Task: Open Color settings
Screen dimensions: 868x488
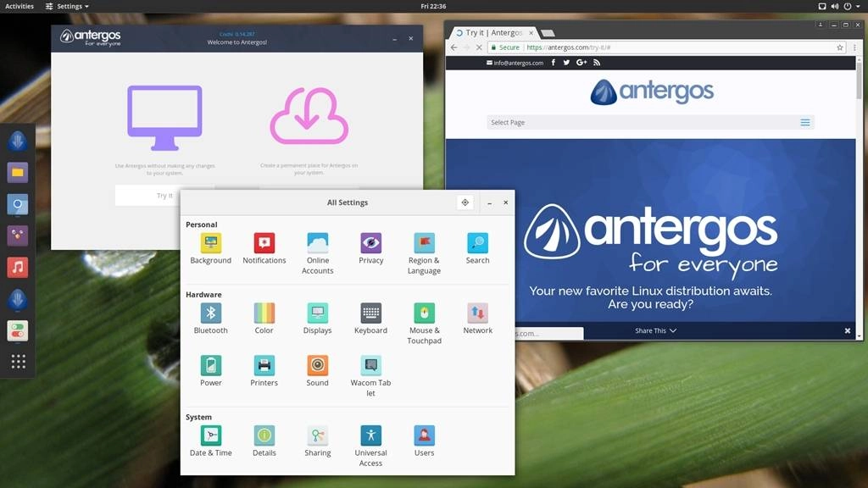Action: [264, 319]
